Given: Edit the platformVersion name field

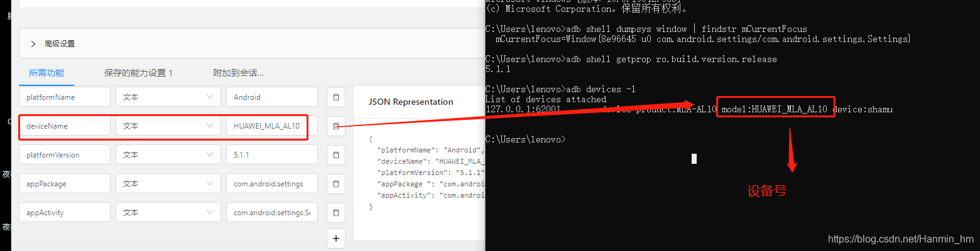Looking at the screenshot, I should [65, 155].
